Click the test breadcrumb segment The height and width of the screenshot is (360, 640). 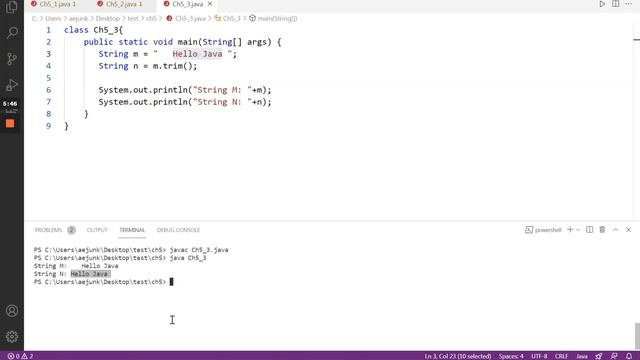click(x=133, y=18)
